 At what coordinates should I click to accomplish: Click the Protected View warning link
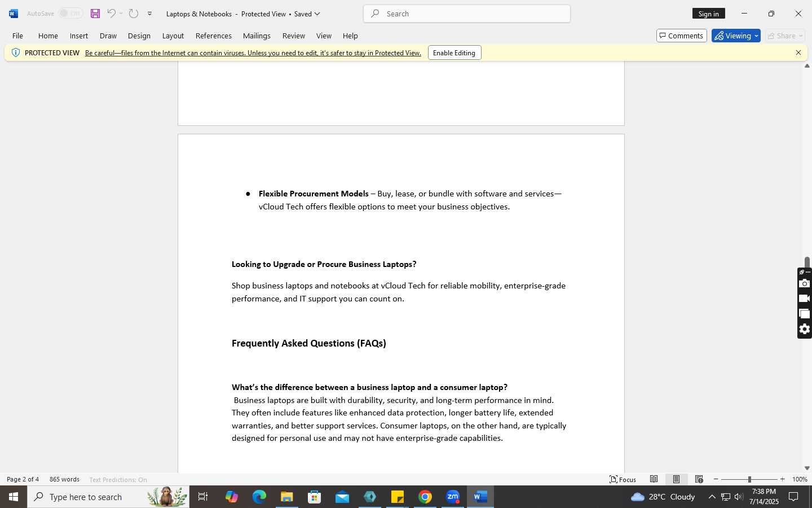(x=253, y=52)
